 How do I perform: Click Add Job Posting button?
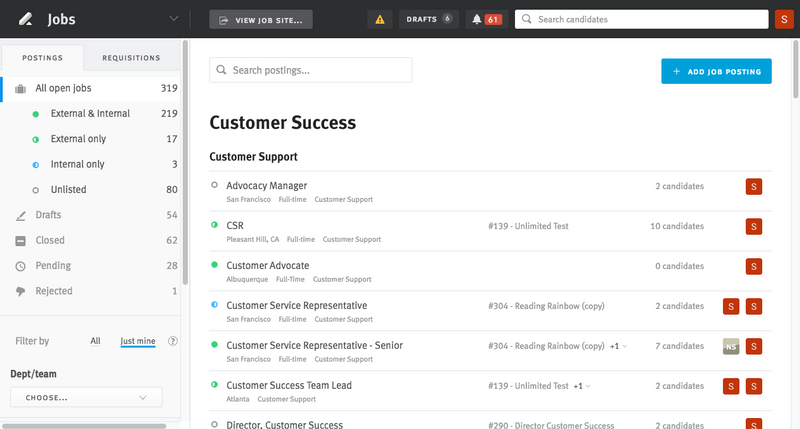point(716,71)
